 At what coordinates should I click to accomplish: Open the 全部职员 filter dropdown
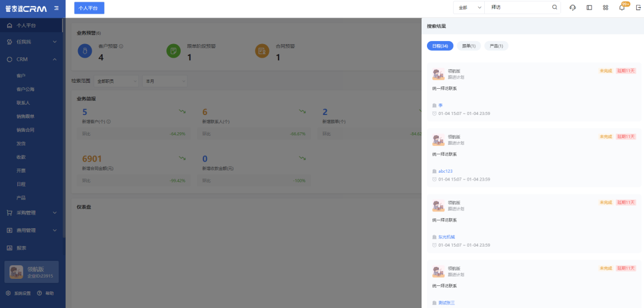(x=116, y=81)
